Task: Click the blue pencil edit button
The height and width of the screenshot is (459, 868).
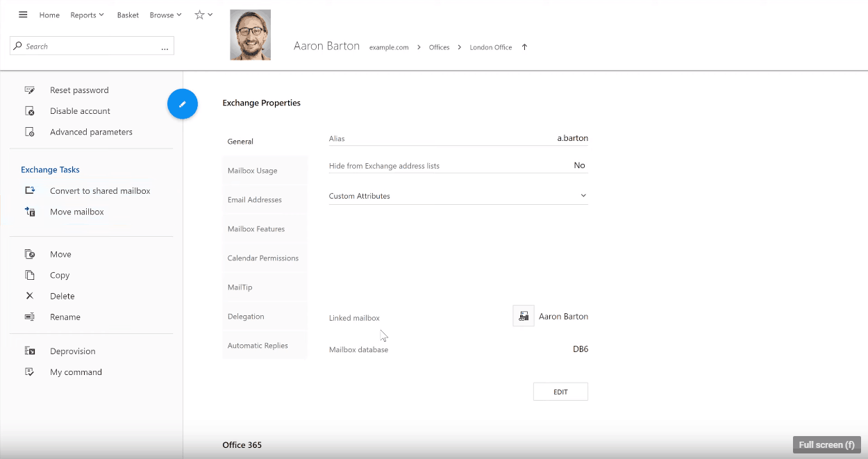Action: tap(183, 104)
